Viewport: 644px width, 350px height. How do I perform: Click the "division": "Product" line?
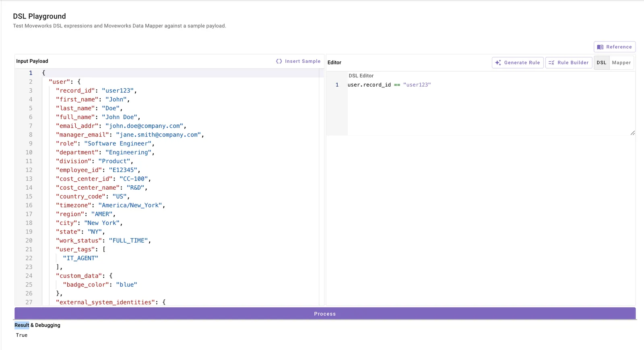click(x=94, y=162)
